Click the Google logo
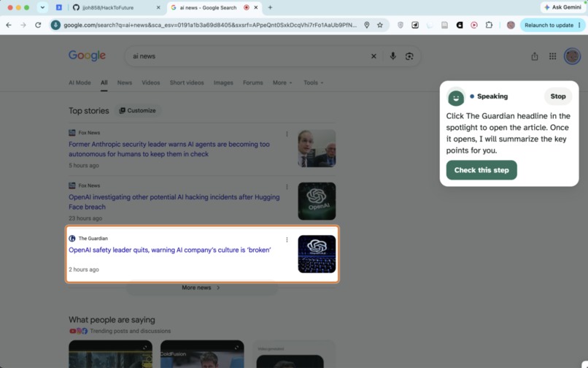This screenshot has height=368, width=588. click(87, 55)
